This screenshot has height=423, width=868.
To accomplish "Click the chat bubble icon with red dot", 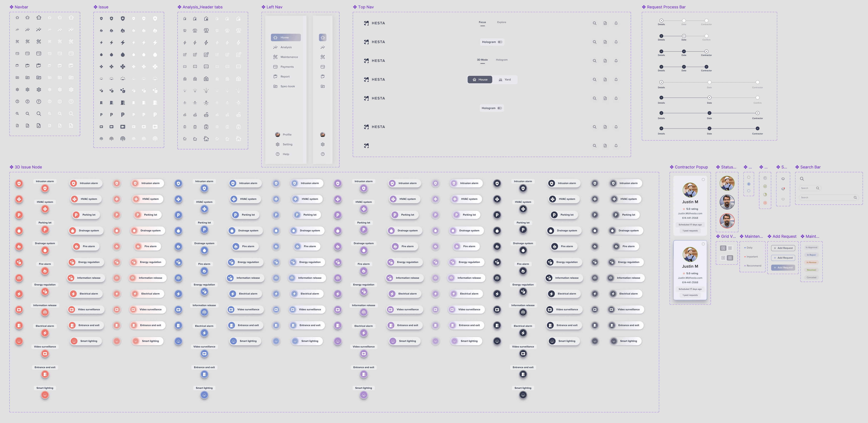I will tap(783, 189).
